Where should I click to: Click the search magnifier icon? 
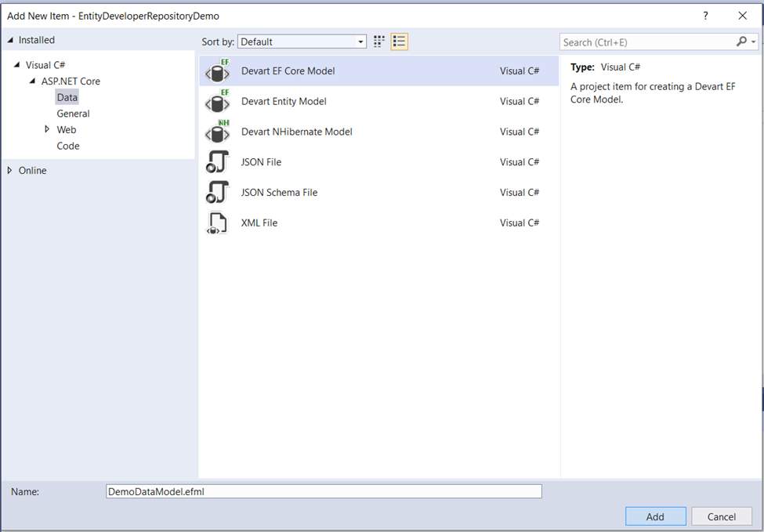click(x=741, y=42)
